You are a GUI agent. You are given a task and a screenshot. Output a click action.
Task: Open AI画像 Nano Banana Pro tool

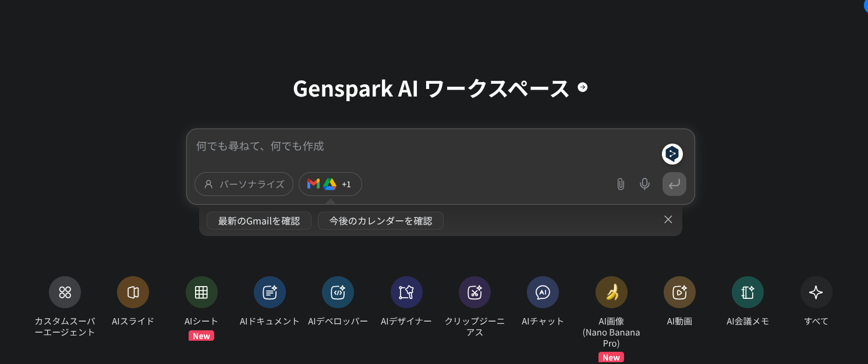pos(611,292)
